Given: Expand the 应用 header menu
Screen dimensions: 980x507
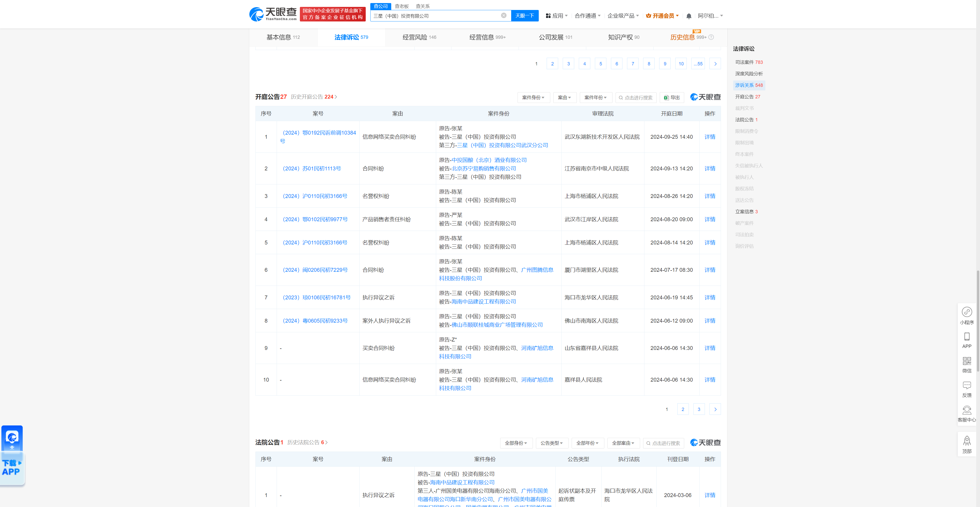Looking at the screenshot, I should (557, 16).
